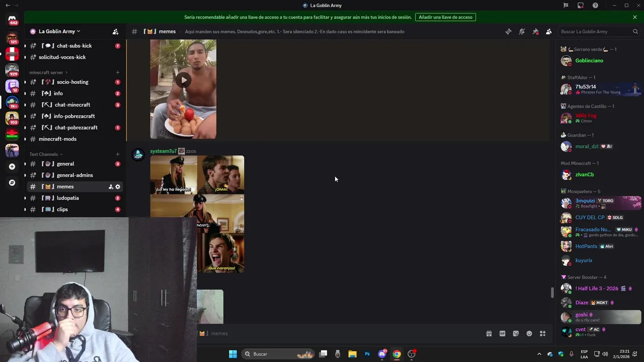Screen dimensions: 644x362
Task: Open GIF picker in message bar
Action: (502, 333)
